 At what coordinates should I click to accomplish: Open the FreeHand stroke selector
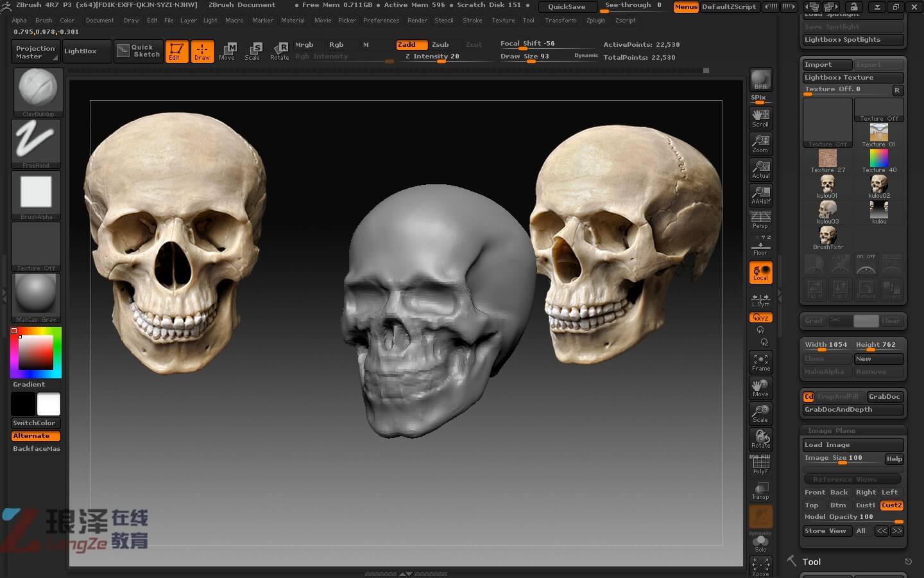36,142
